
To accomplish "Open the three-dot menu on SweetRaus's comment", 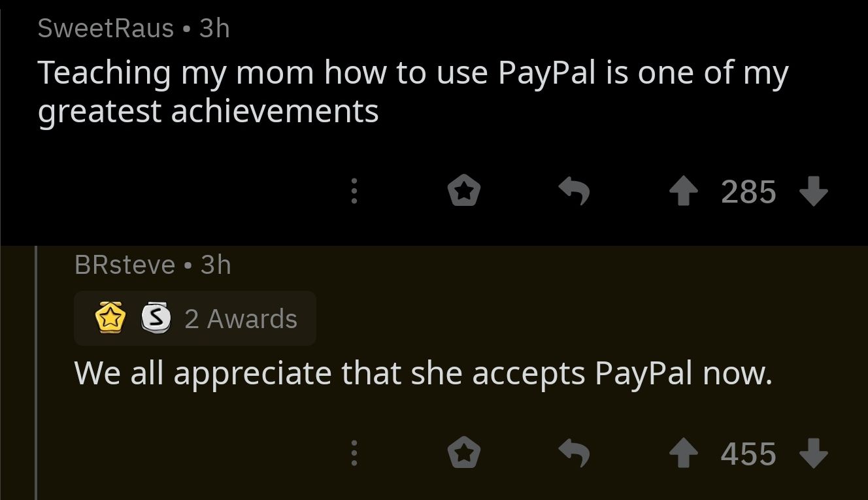I will [354, 192].
